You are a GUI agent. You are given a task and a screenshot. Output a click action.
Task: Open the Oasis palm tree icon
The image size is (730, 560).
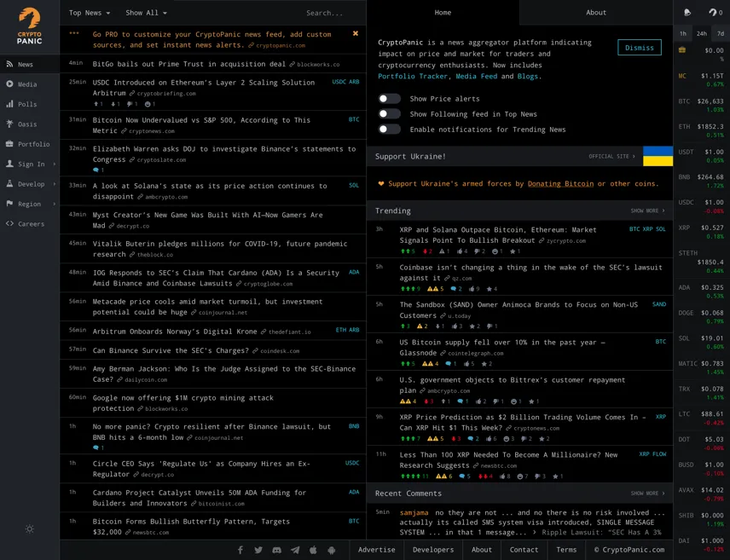(9, 124)
